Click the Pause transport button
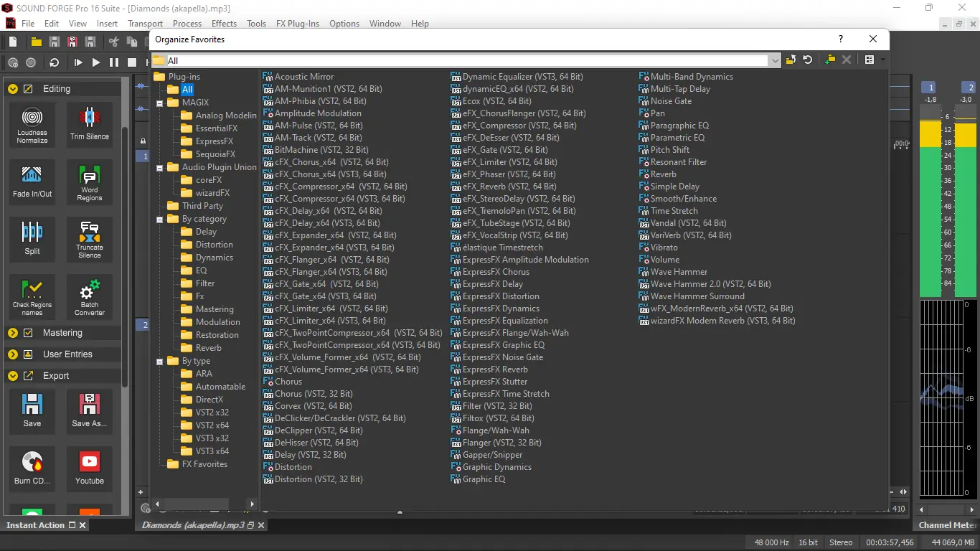Screen dimensions: 980x551 [x=114, y=62]
